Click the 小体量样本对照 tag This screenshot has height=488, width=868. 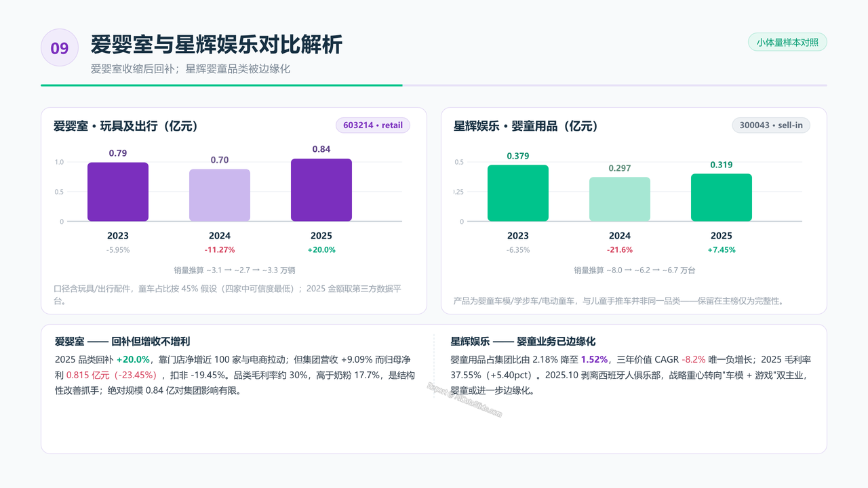(x=787, y=42)
